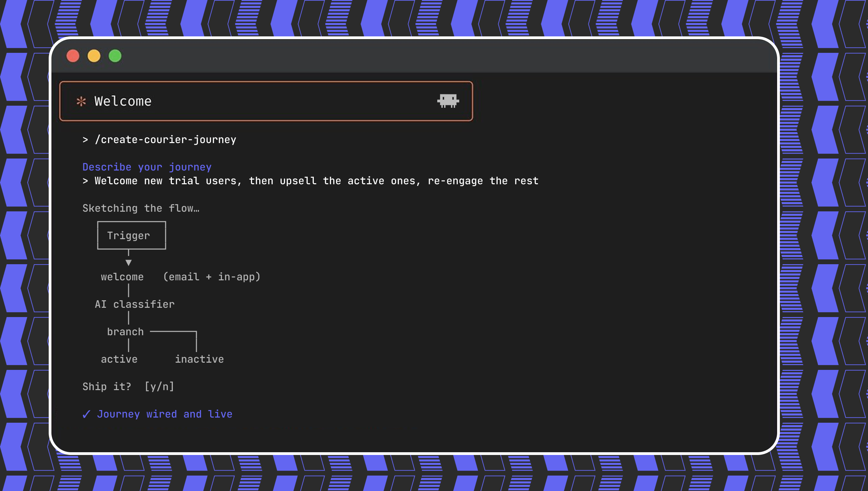This screenshot has width=868, height=491.
Task: Click the "inactive" branch label
Action: (x=199, y=359)
